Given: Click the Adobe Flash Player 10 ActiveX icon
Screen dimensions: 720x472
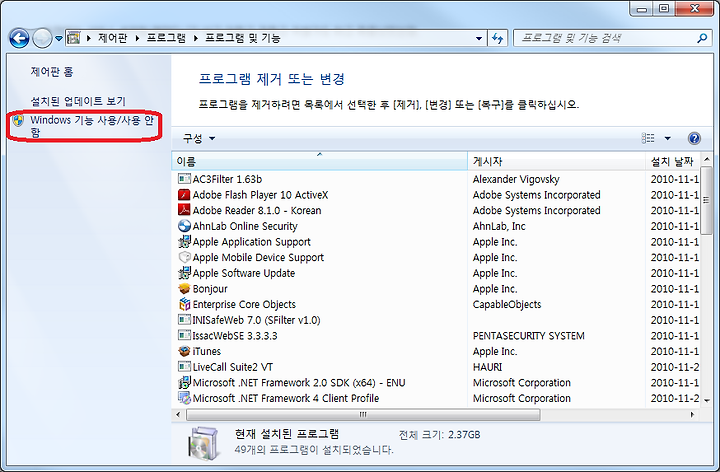Looking at the screenshot, I should click(184, 195).
